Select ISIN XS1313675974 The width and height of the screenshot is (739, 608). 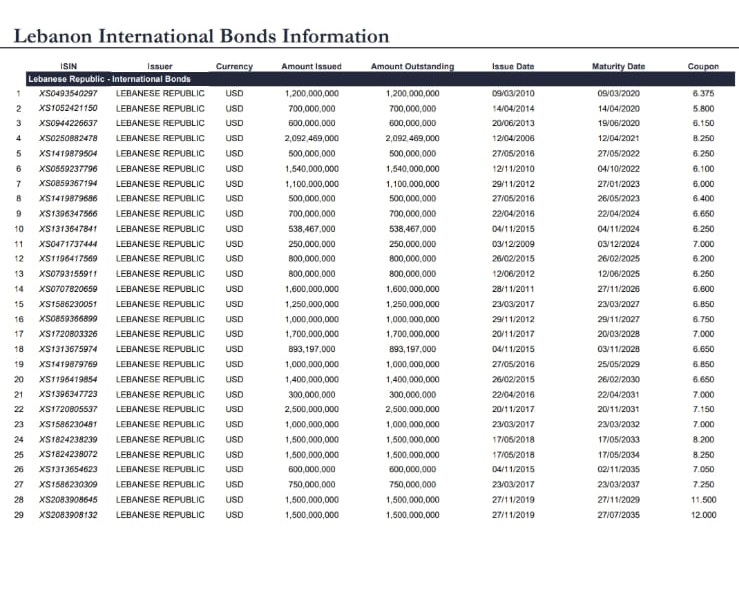click(x=68, y=349)
